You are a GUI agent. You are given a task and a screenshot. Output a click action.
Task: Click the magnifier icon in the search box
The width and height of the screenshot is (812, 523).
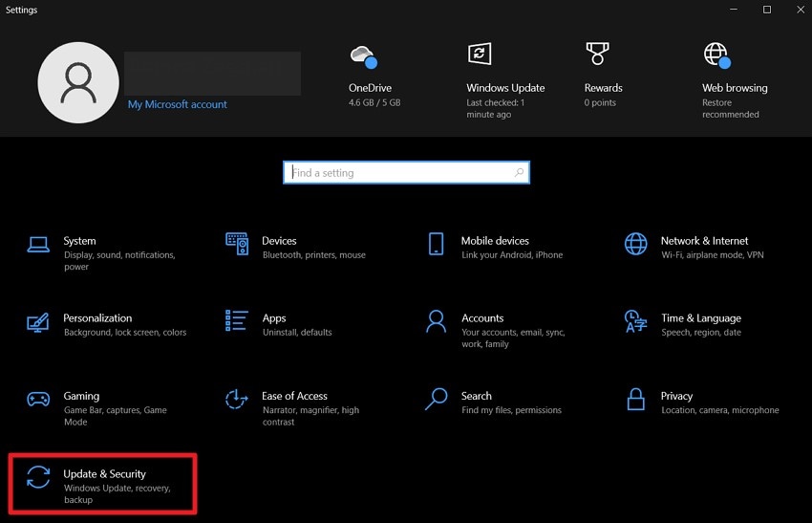click(x=519, y=172)
